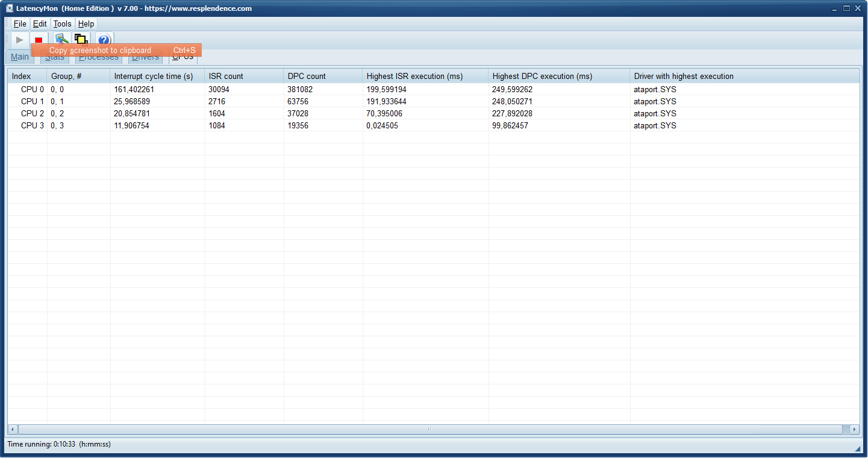This screenshot has height=458, width=868.
Task: Click the Time running status text
Action: pyautogui.click(x=59, y=444)
